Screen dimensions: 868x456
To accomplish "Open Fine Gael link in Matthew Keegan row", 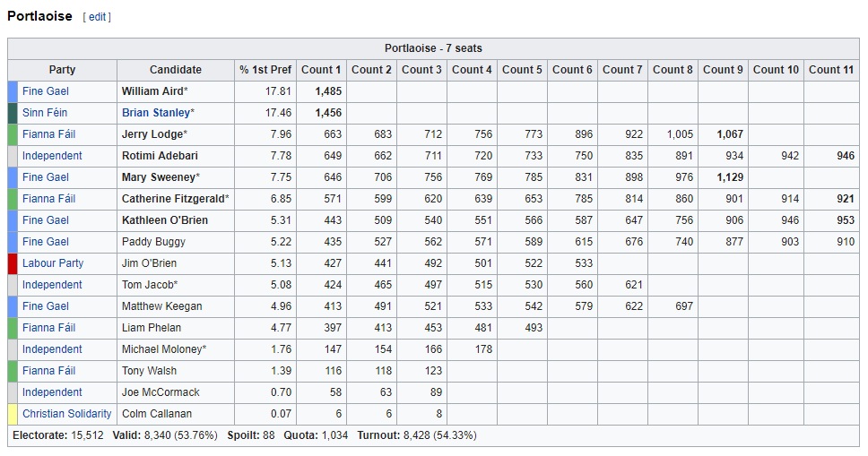I will [46, 306].
